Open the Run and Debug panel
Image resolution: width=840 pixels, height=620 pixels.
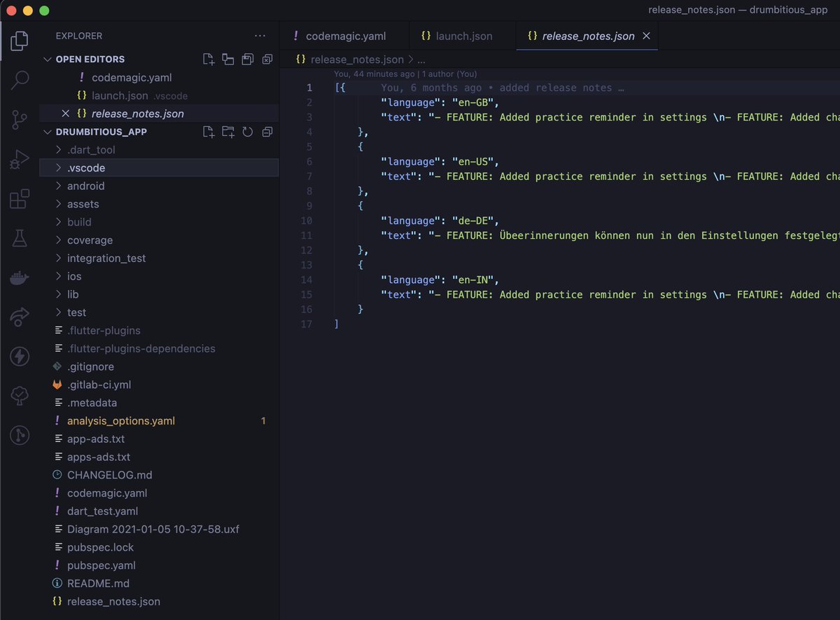coord(19,158)
